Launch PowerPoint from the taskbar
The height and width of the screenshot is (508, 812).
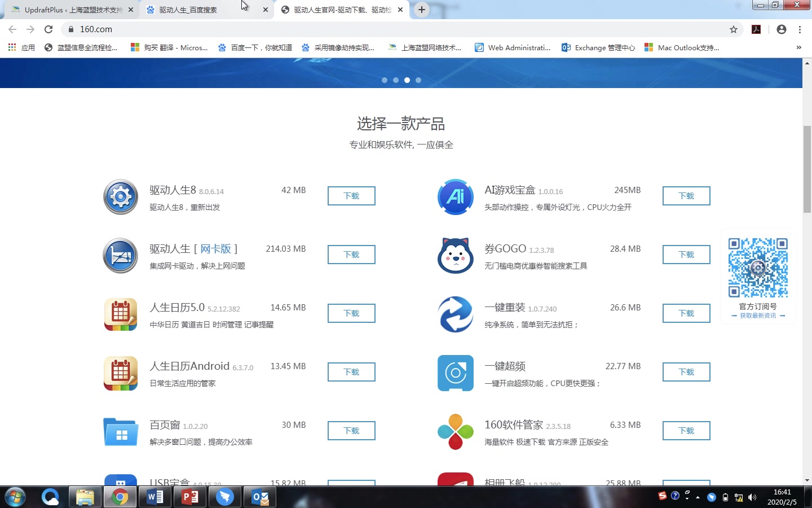190,497
